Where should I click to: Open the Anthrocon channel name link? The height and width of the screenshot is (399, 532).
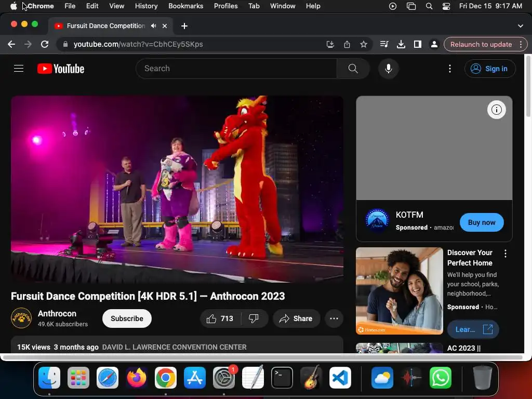point(57,313)
